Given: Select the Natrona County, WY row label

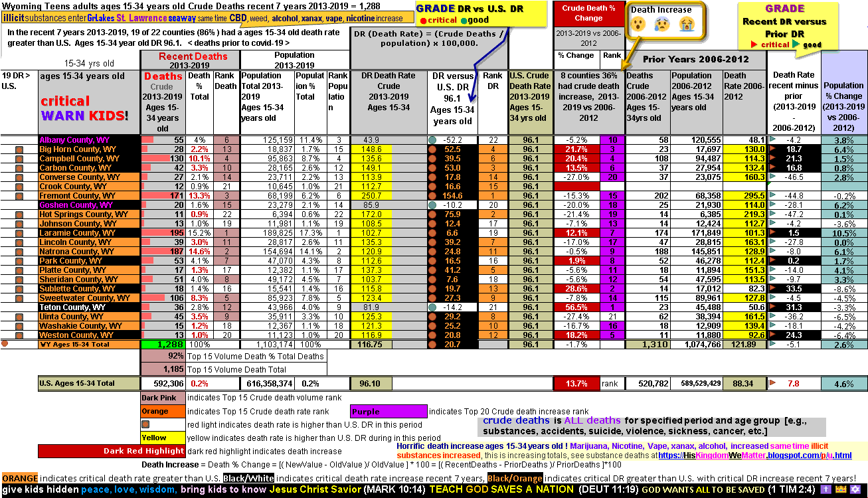Looking at the screenshot, I should 89,252.
